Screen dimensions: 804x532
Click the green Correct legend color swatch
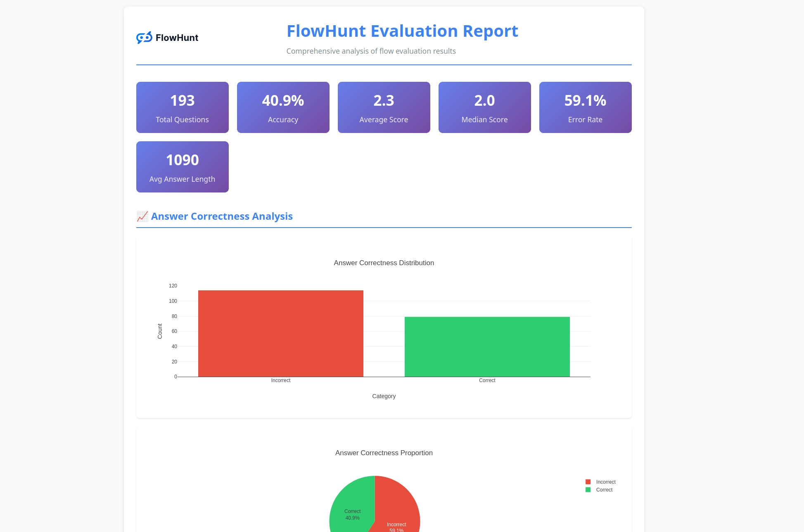pos(588,490)
